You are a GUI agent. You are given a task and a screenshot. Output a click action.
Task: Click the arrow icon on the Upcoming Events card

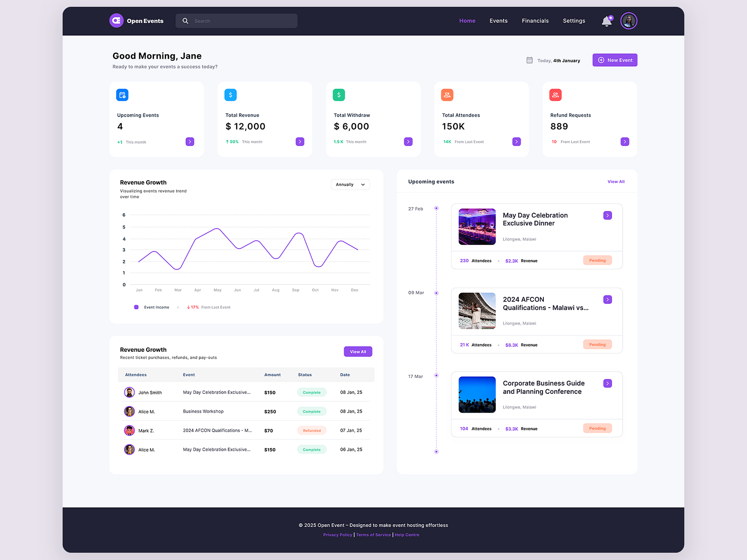pyautogui.click(x=190, y=141)
